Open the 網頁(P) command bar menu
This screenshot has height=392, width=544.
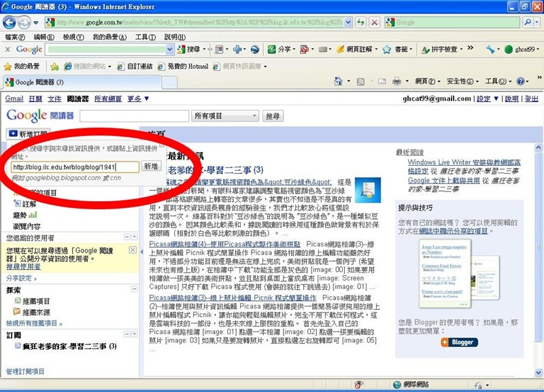click(x=428, y=82)
